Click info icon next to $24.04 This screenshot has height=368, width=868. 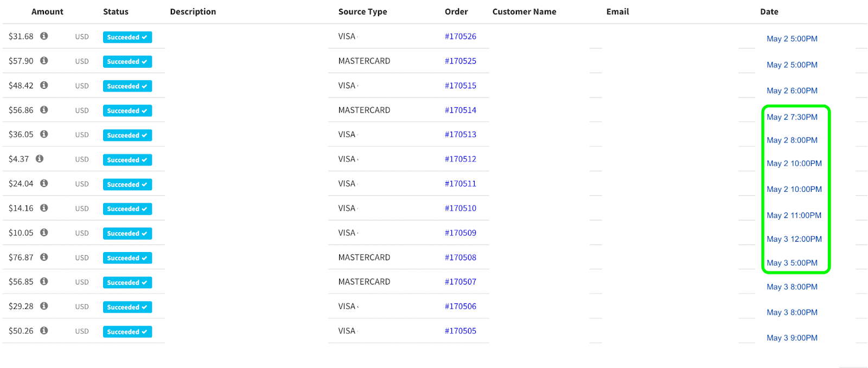(44, 183)
